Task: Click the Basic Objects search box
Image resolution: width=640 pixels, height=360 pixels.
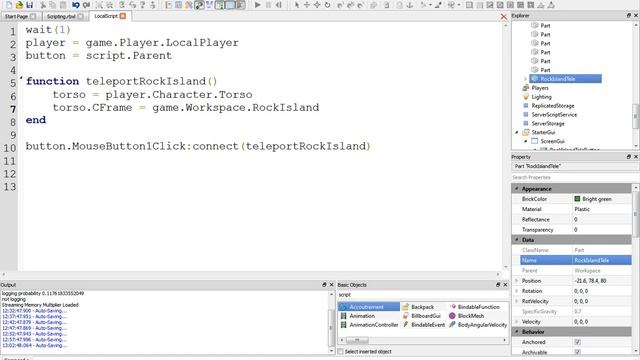Action: coord(422,295)
